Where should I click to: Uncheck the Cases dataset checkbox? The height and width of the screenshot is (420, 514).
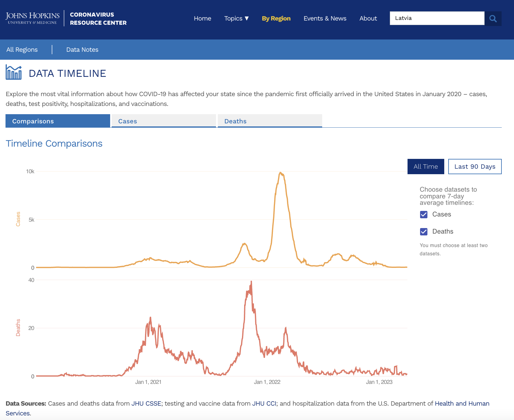pos(424,215)
